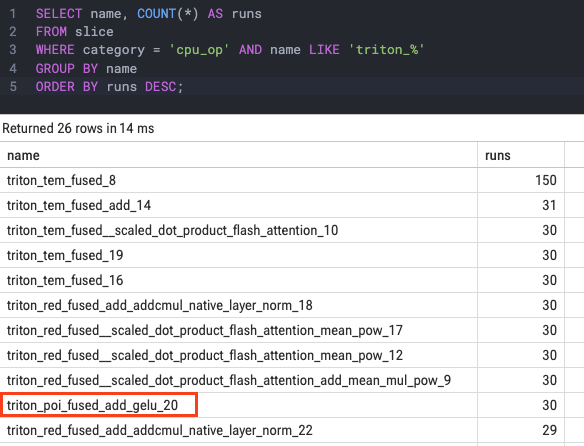Image resolution: width=584 pixels, height=446 pixels.
Task: Place cursor on the WHERE category line
Action: point(230,50)
